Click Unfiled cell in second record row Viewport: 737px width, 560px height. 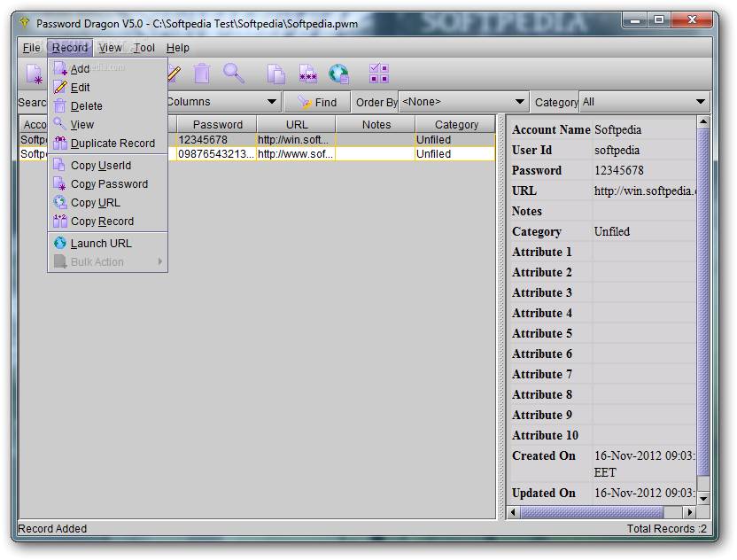[x=455, y=154]
